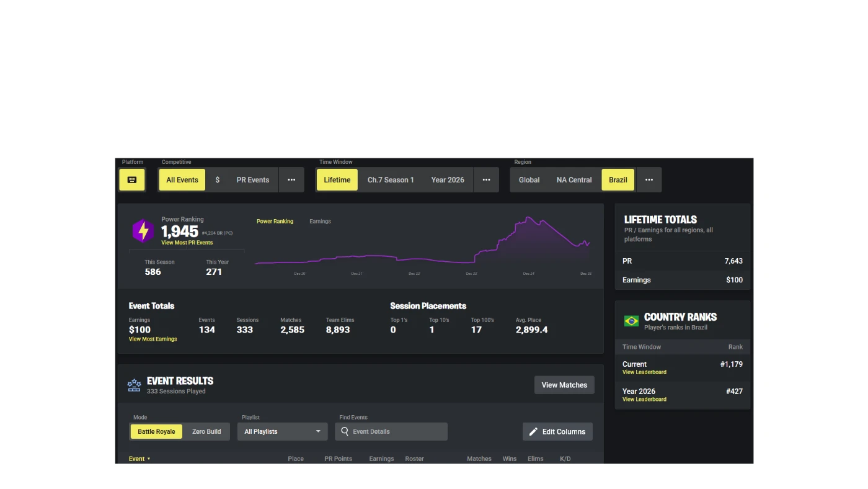Toggle mode to Zero Build
The image size is (868, 489).
(x=206, y=431)
